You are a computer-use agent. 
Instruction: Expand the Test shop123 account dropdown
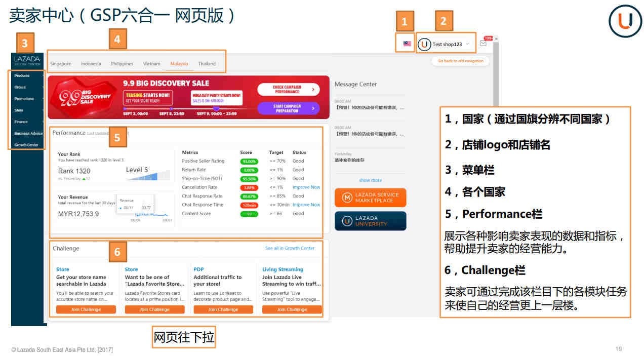coord(467,44)
